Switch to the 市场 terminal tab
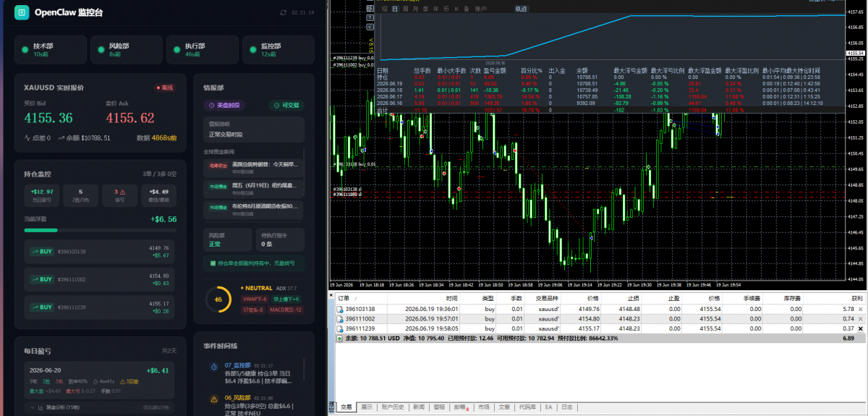Viewport: 868px width, 416px height. 484,407
